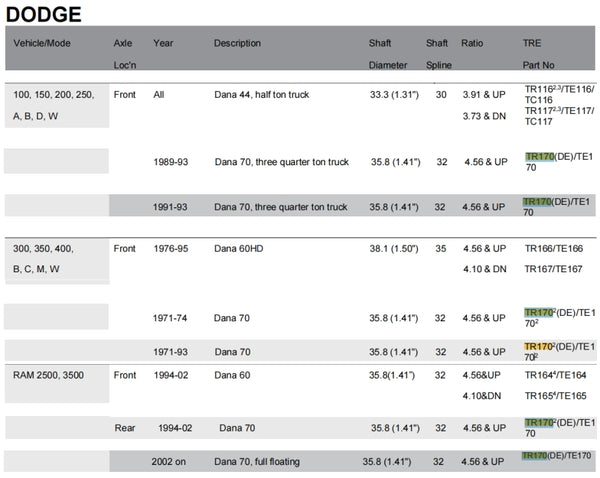Click the TR167/TE167 part number

553,269
